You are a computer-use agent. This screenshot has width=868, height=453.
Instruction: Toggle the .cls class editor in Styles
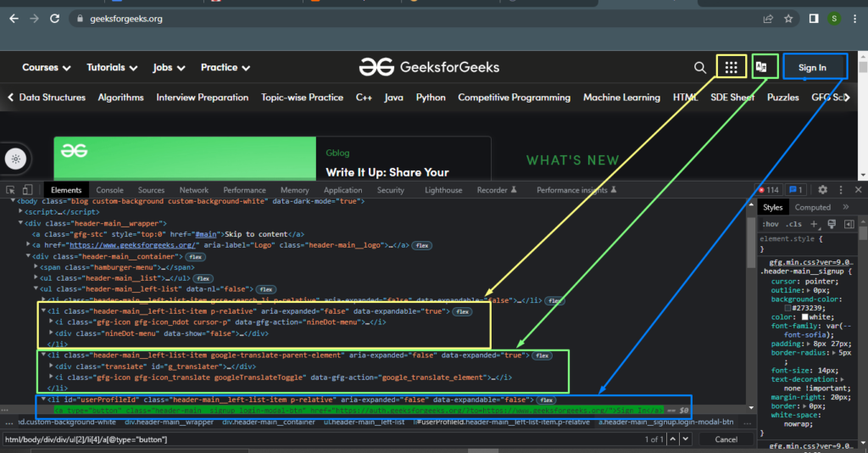(794, 224)
